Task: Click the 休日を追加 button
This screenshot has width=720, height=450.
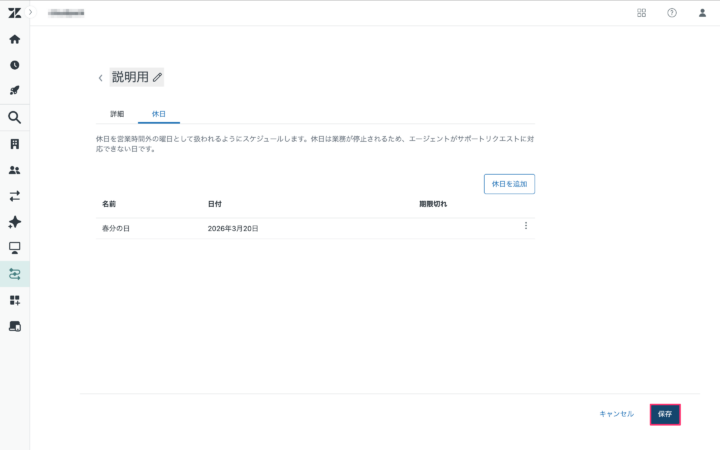Action: (509, 183)
